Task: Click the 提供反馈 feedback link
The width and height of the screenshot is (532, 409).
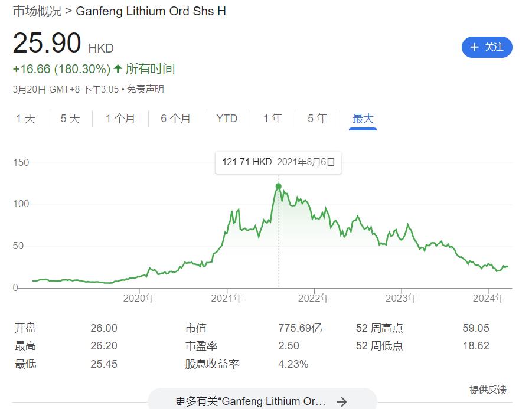Action: tap(488, 390)
